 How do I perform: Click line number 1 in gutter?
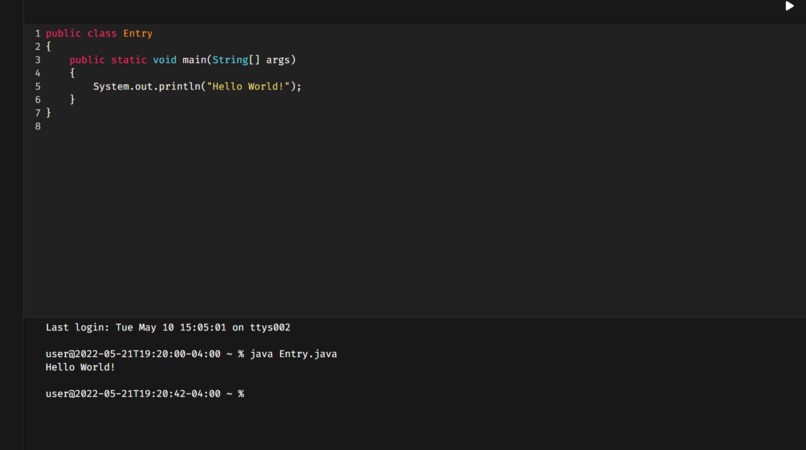tap(38, 33)
